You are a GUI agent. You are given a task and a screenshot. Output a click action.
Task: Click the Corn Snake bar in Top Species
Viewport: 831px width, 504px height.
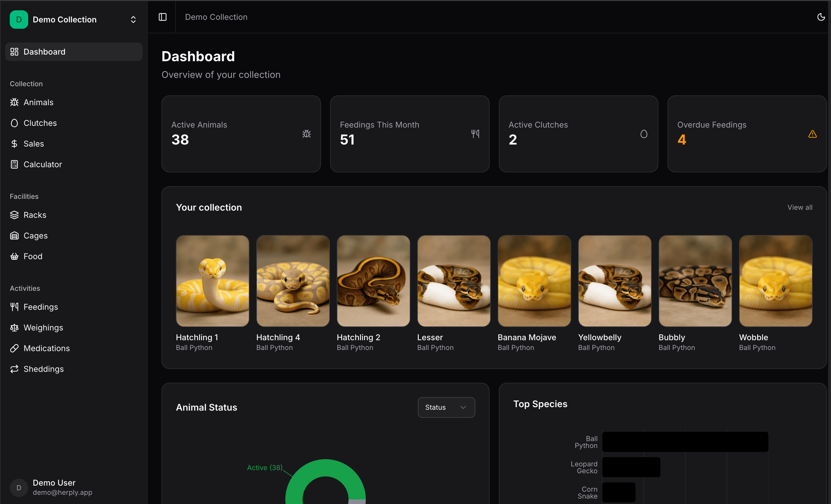click(x=619, y=493)
